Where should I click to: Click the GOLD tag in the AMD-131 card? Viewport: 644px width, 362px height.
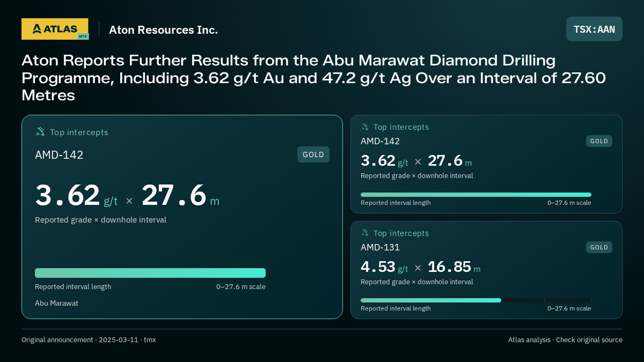599,247
